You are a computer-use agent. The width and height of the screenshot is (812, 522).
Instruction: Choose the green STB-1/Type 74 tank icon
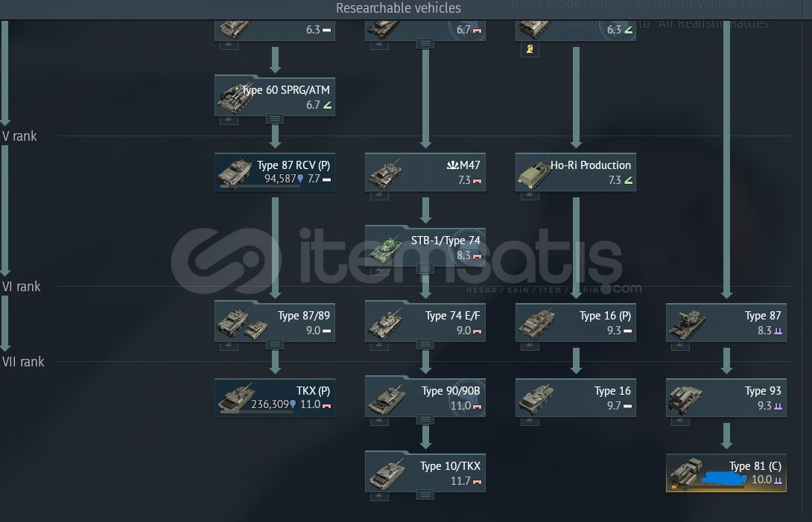pyautogui.click(x=386, y=249)
